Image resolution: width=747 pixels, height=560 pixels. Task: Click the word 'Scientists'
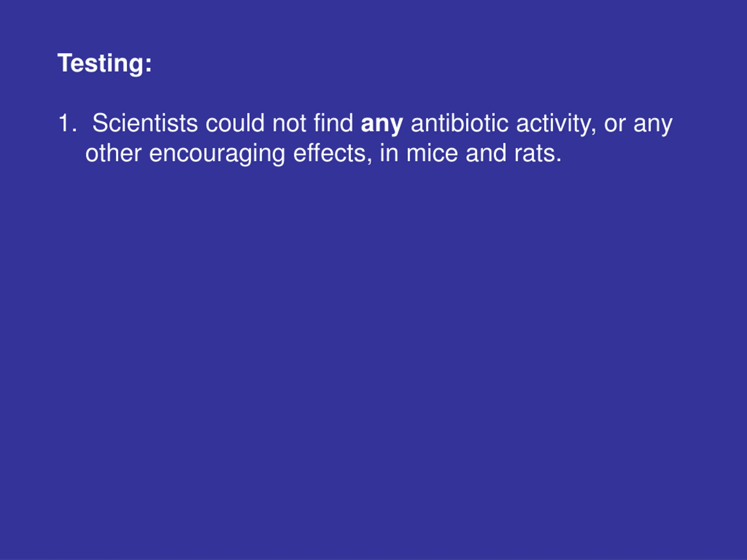coord(145,123)
